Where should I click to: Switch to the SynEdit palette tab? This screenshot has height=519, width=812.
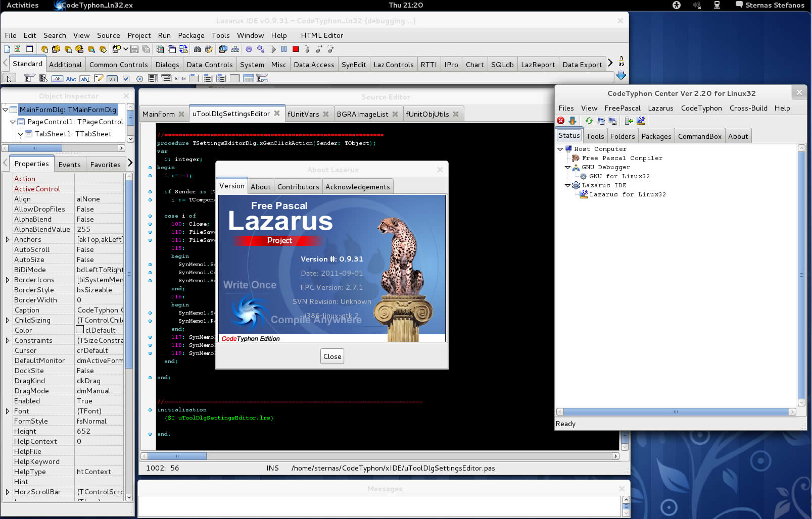click(354, 65)
